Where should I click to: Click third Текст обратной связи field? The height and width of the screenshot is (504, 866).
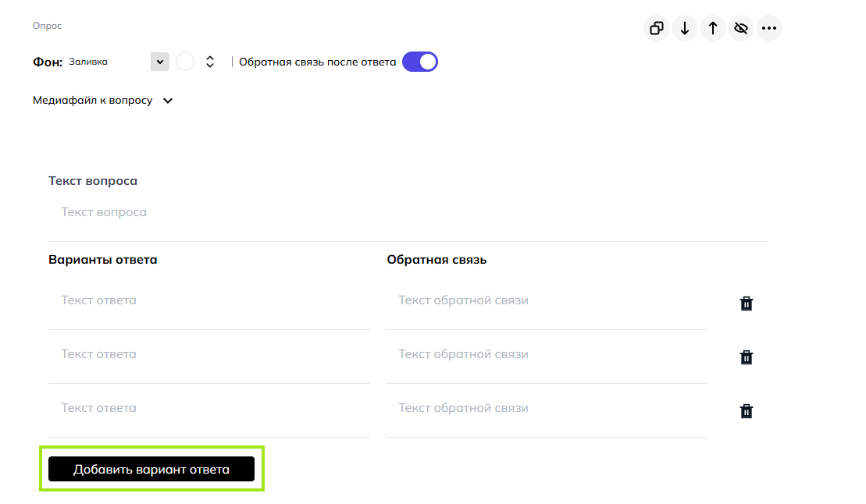point(547,409)
